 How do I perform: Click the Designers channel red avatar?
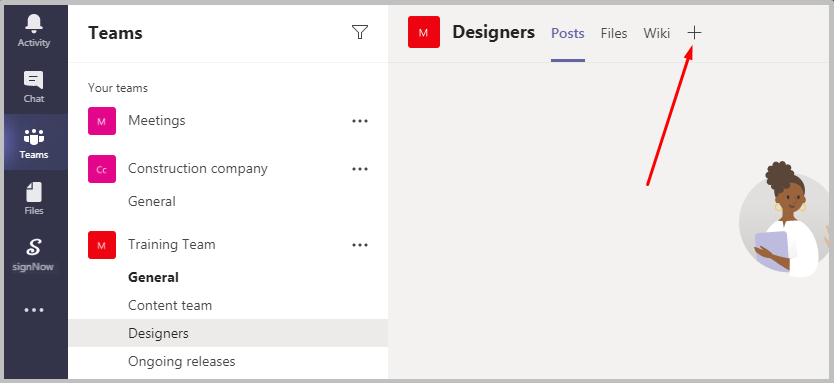(424, 32)
